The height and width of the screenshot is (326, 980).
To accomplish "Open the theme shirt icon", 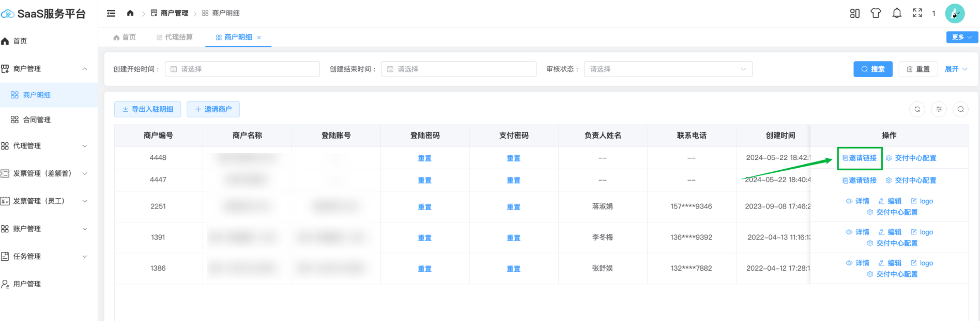I will tap(876, 13).
